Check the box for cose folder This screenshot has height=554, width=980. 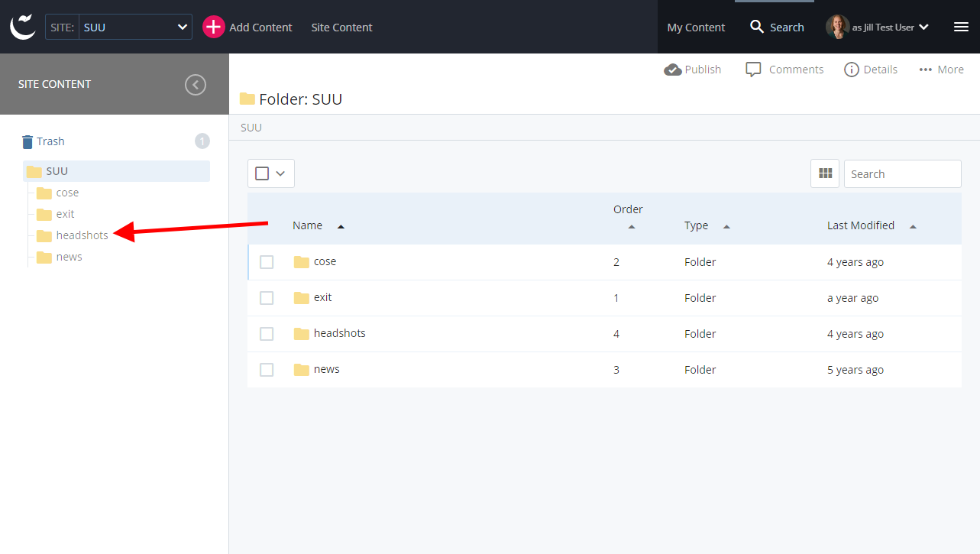coord(267,262)
